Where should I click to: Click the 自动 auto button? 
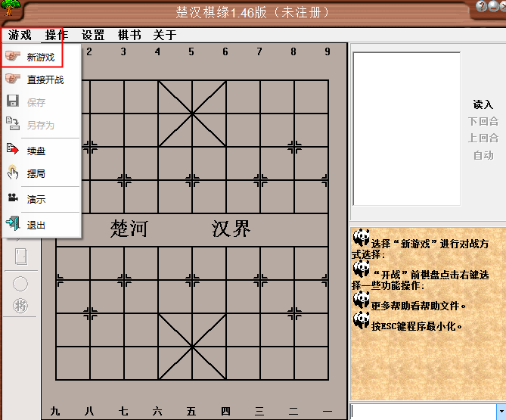[x=483, y=156]
